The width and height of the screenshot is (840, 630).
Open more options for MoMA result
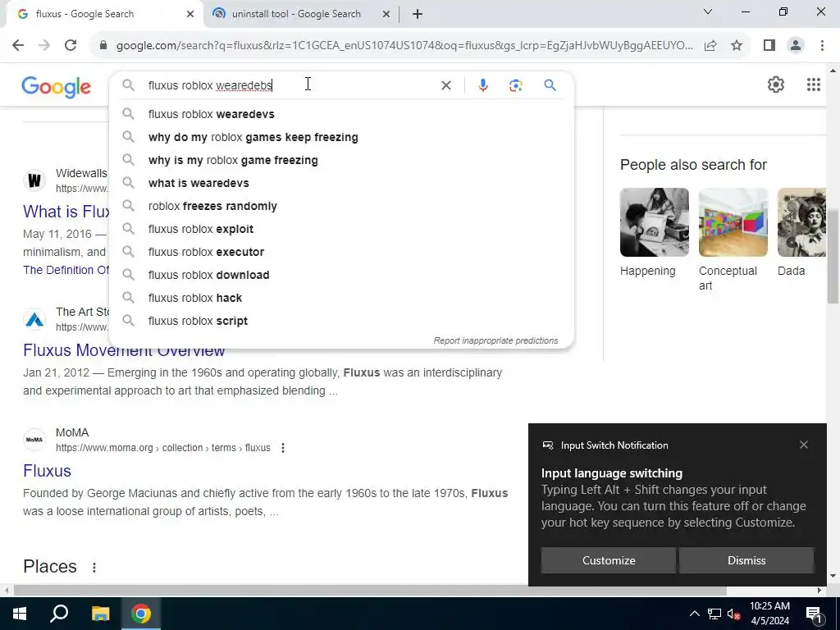click(283, 448)
